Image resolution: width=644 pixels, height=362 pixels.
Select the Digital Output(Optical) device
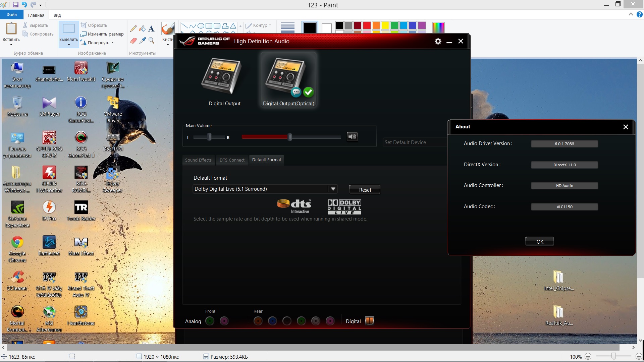(288, 80)
